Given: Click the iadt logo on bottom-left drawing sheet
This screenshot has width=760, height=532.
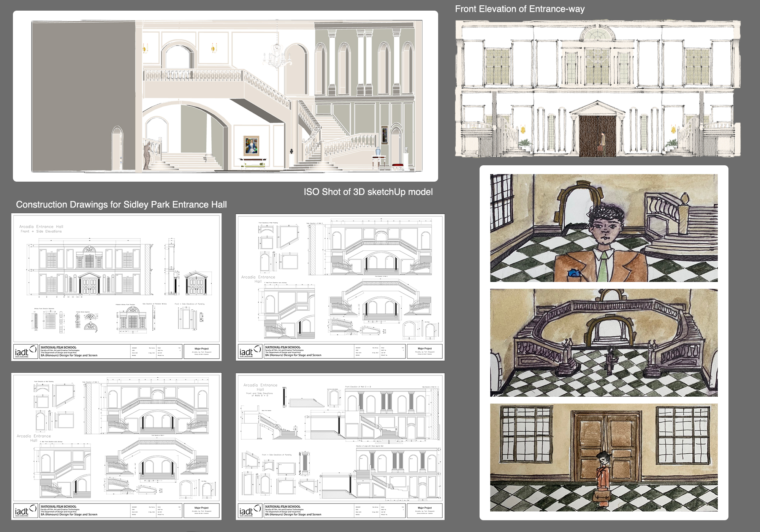Looking at the screenshot, I should click(25, 511).
